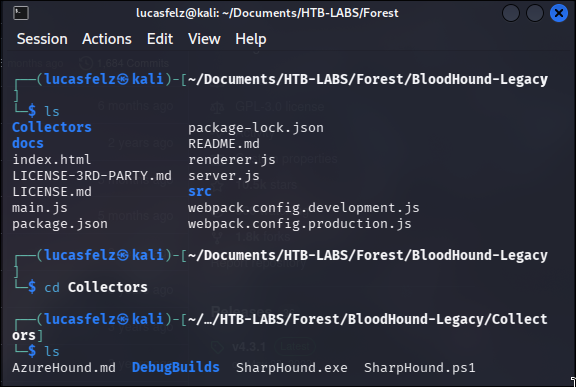Click AzureHound.md file name
576x387 pixels.
pyautogui.click(x=64, y=368)
